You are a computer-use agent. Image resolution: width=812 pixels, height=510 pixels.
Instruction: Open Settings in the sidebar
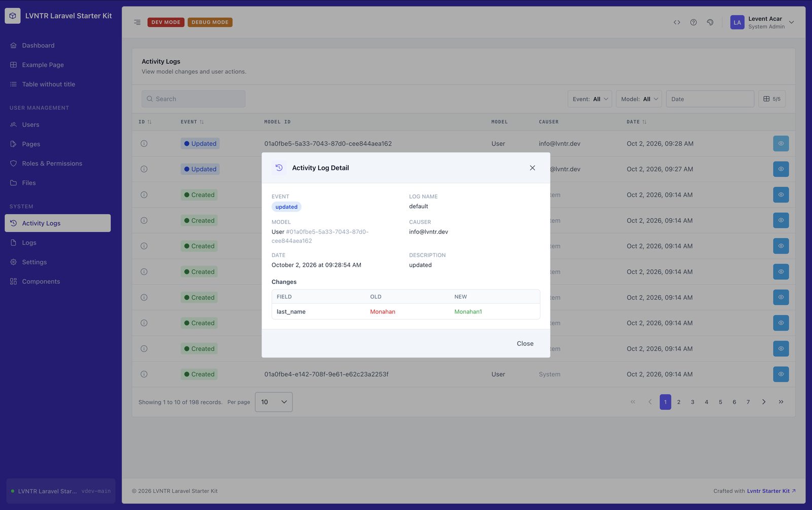pos(58,262)
